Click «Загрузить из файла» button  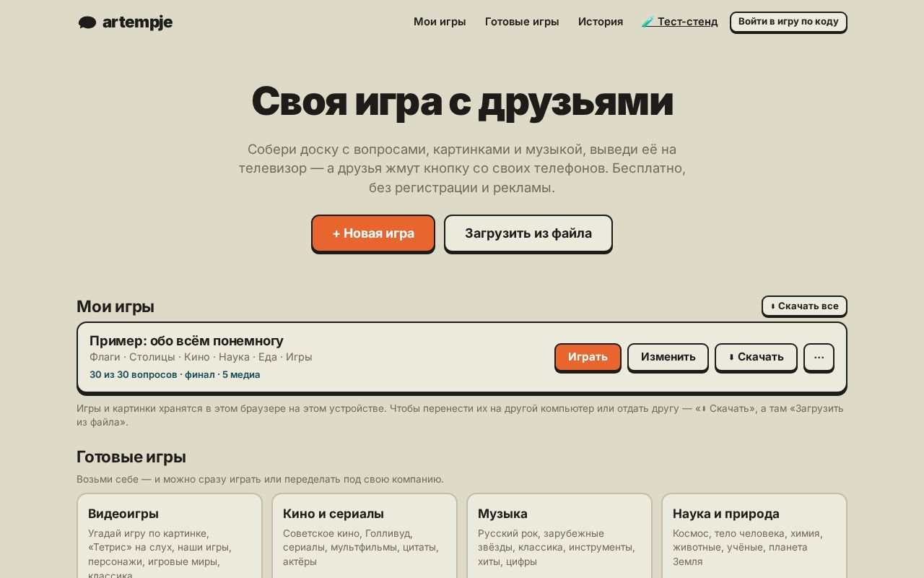[528, 233]
